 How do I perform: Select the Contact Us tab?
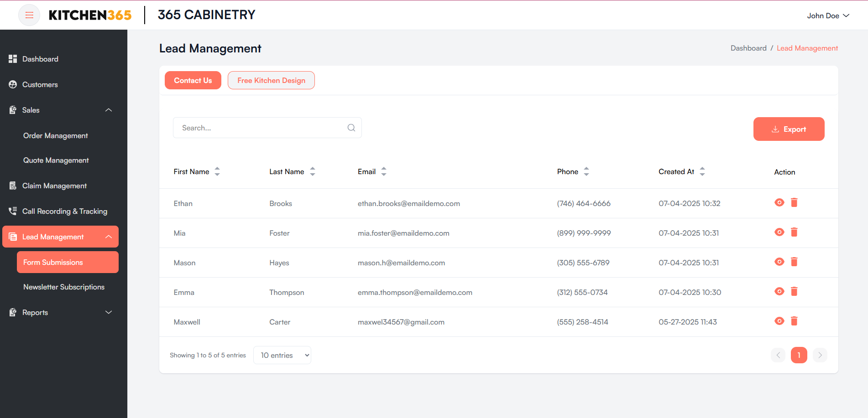click(193, 80)
